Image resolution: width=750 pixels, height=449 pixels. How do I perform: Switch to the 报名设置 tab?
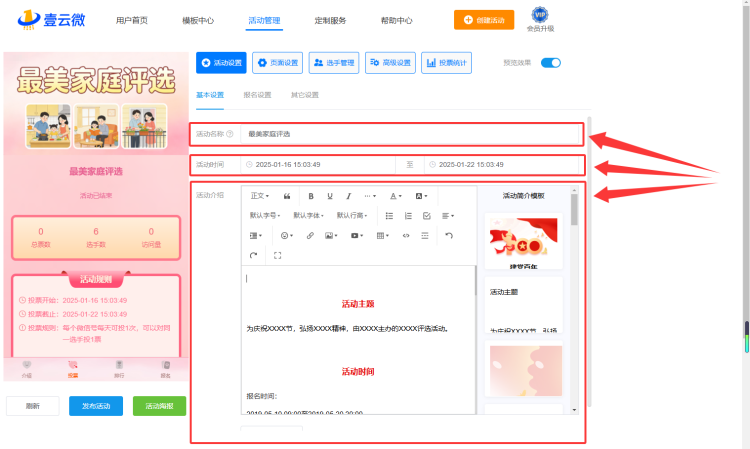pos(257,95)
